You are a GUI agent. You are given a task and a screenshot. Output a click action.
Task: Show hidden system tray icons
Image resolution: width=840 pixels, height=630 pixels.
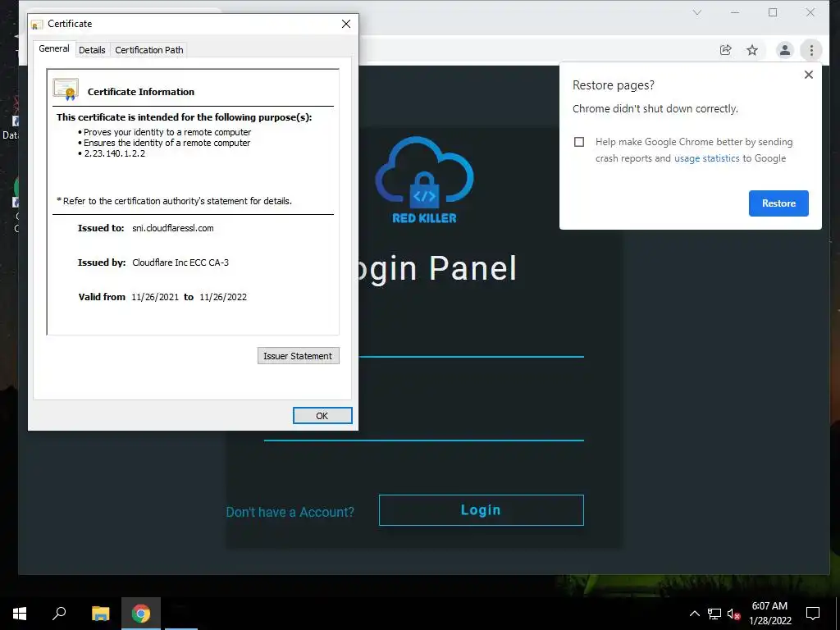pos(694,614)
